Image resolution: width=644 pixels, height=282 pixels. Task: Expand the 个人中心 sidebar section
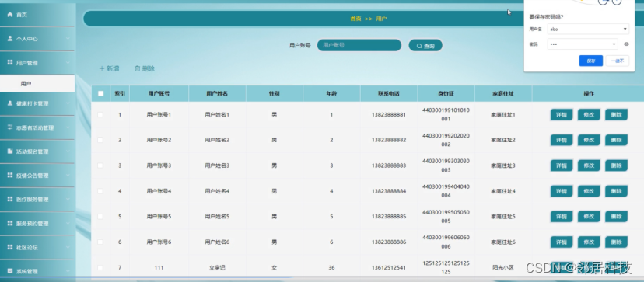37,39
